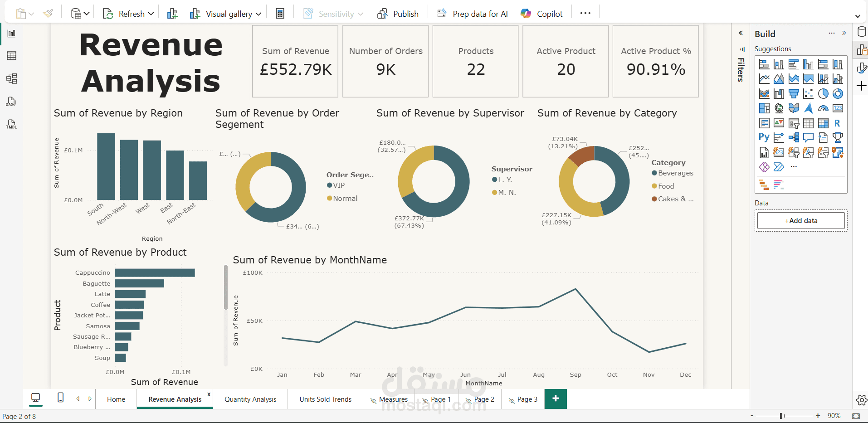Select the donut chart visual
868x423 pixels.
coord(838,93)
